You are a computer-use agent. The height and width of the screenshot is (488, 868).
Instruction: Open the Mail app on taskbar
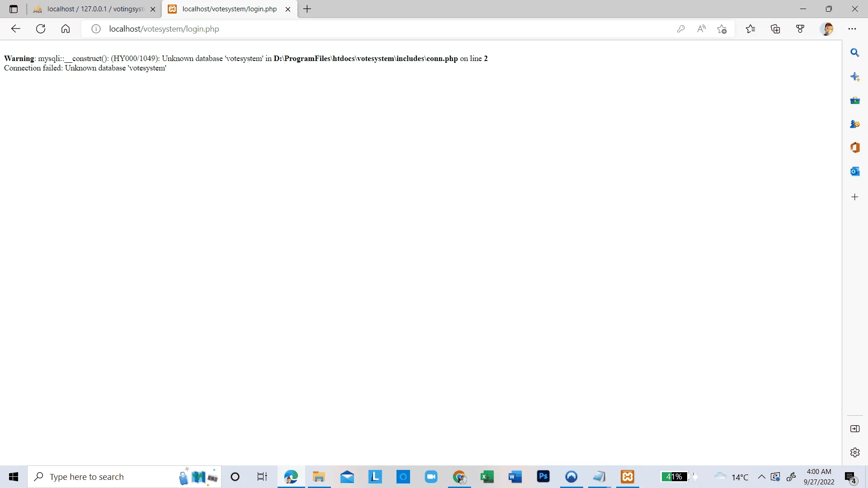point(347,477)
